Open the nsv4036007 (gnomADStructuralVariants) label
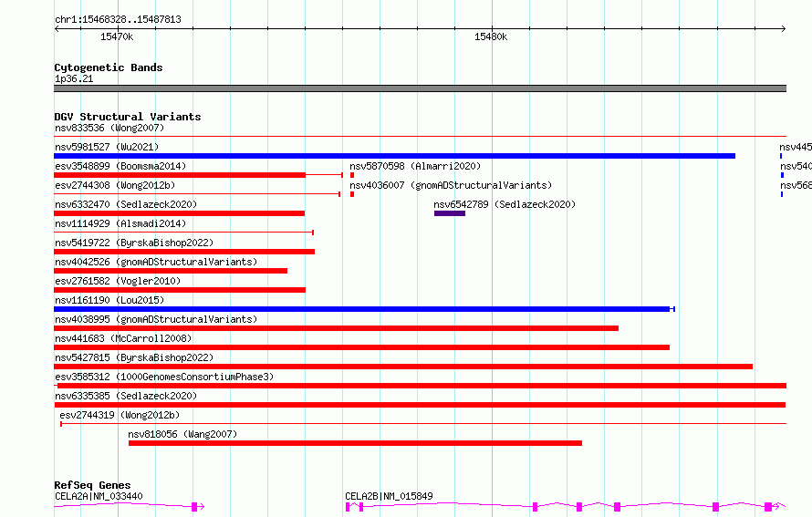The height and width of the screenshot is (517, 812). coord(451,185)
